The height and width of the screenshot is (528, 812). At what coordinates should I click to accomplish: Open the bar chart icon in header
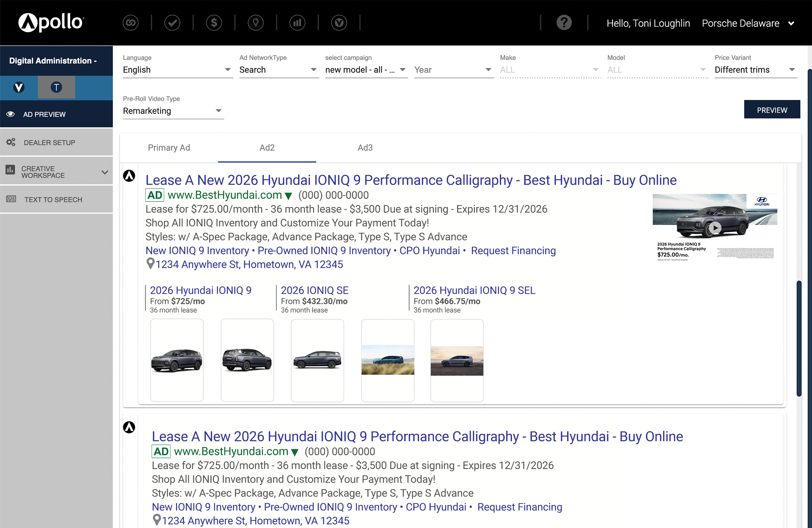point(297,23)
